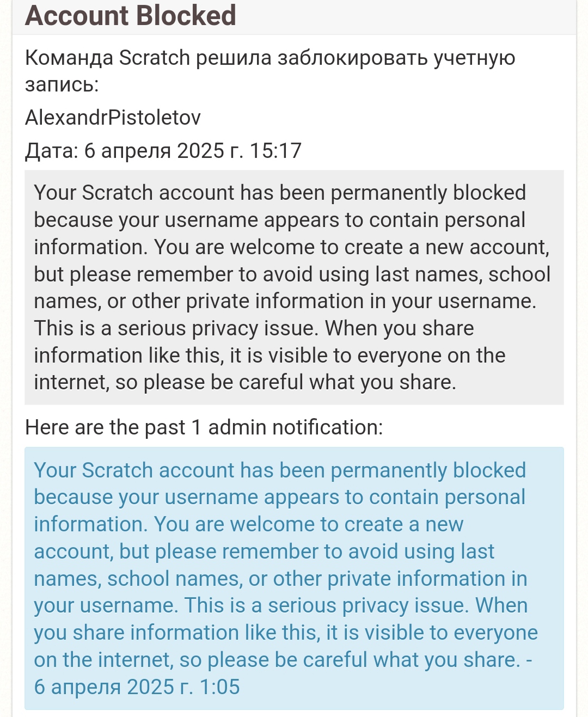The image size is (588, 717).
Task: Click the "Account Blocked" heading
Action: click(131, 15)
